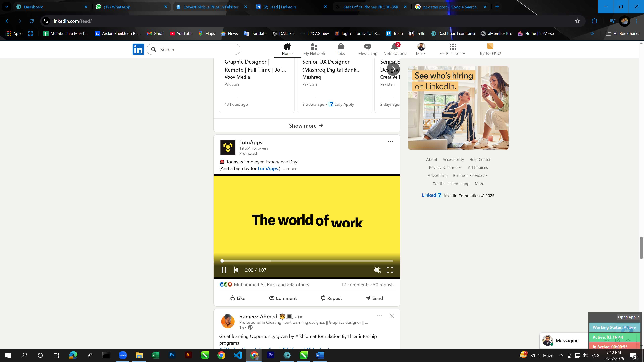The width and height of the screenshot is (644, 362).
Task: Restart video from beginning
Action: (236, 270)
